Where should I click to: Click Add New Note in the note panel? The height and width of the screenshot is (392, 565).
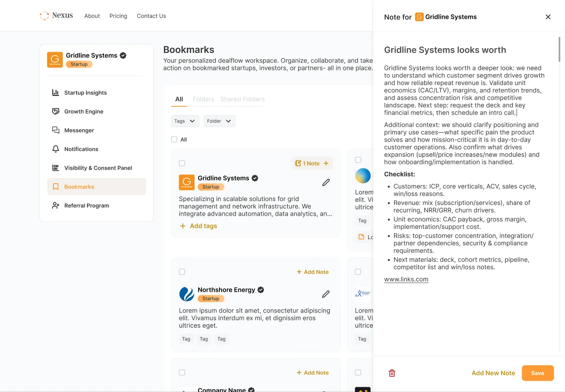pyautogui.click(x=493, y=373)
